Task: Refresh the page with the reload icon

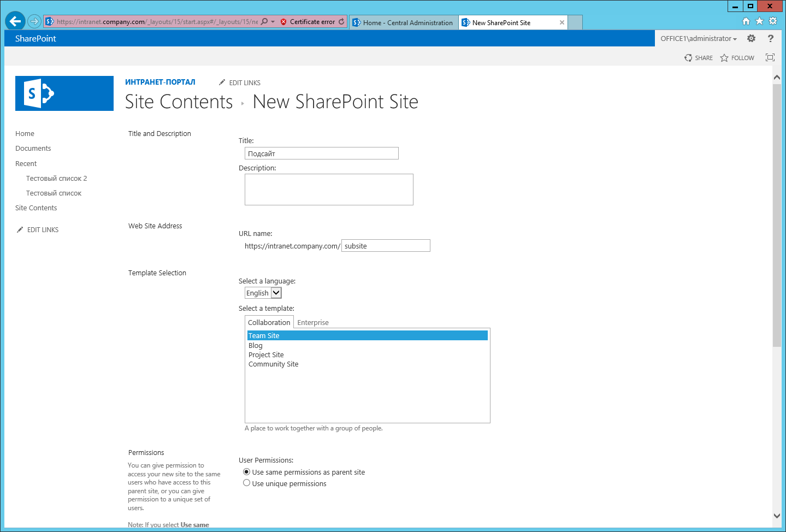Action: [x=341, y=22]
